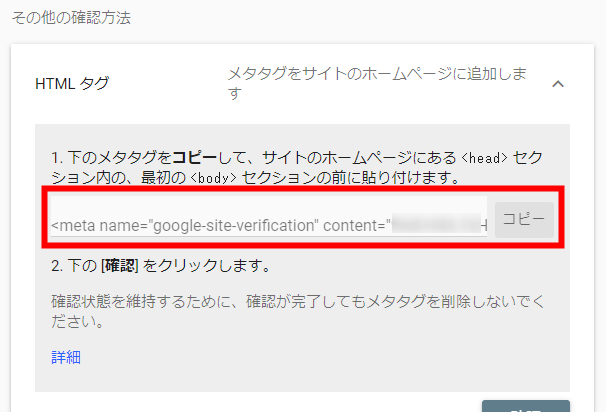Click the <head> code text in step 1
Screen dimensions: 606x412
484,158
